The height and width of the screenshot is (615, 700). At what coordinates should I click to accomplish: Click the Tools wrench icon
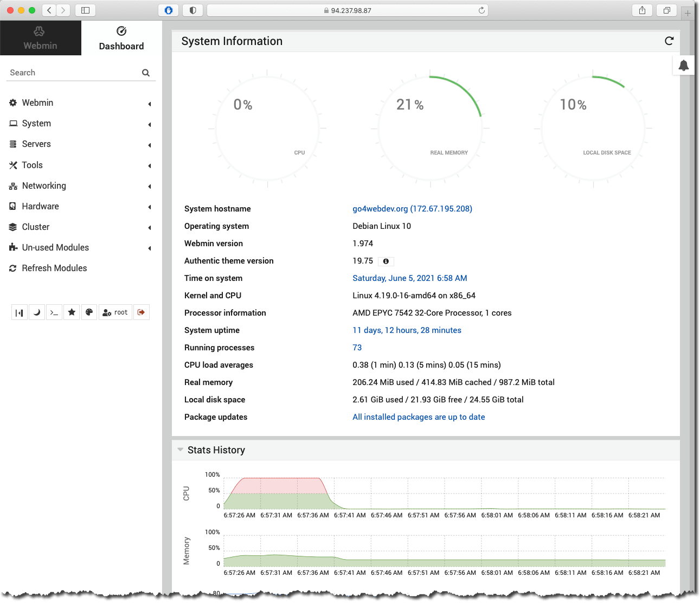13,165
